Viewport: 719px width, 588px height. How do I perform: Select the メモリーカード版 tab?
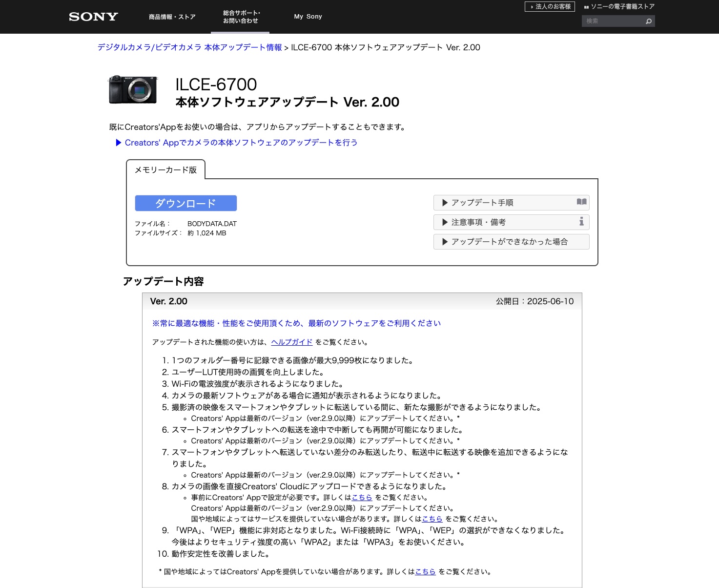pyautogui.click(x=165, y=170)
